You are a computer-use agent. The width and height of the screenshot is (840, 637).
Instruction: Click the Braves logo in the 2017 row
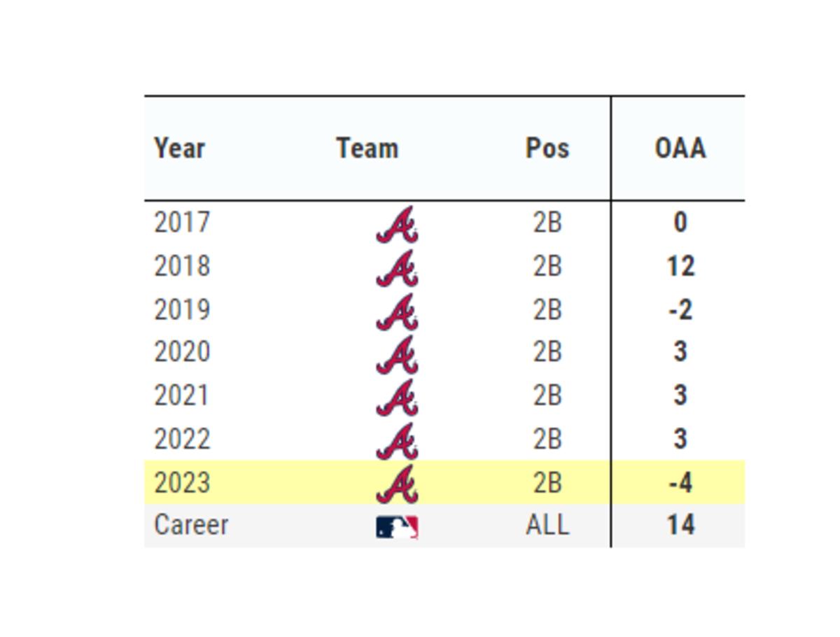click(x=397, y=225)
